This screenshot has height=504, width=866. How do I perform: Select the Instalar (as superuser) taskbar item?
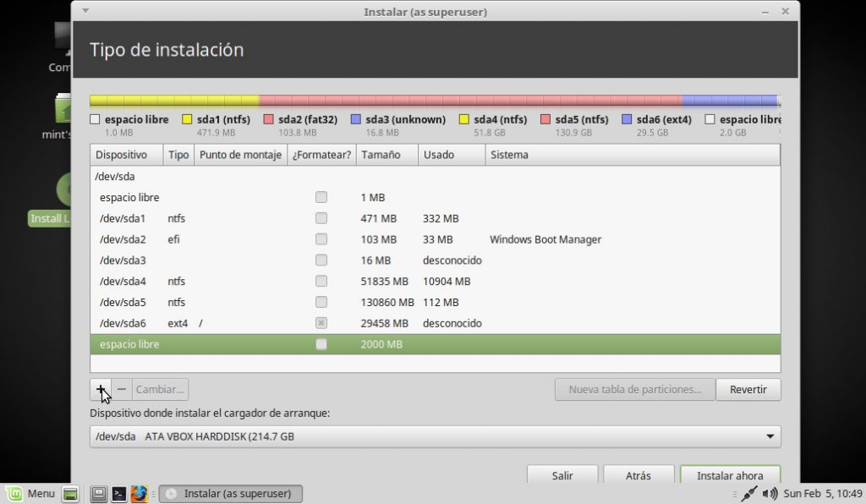(x=231, y=494)
